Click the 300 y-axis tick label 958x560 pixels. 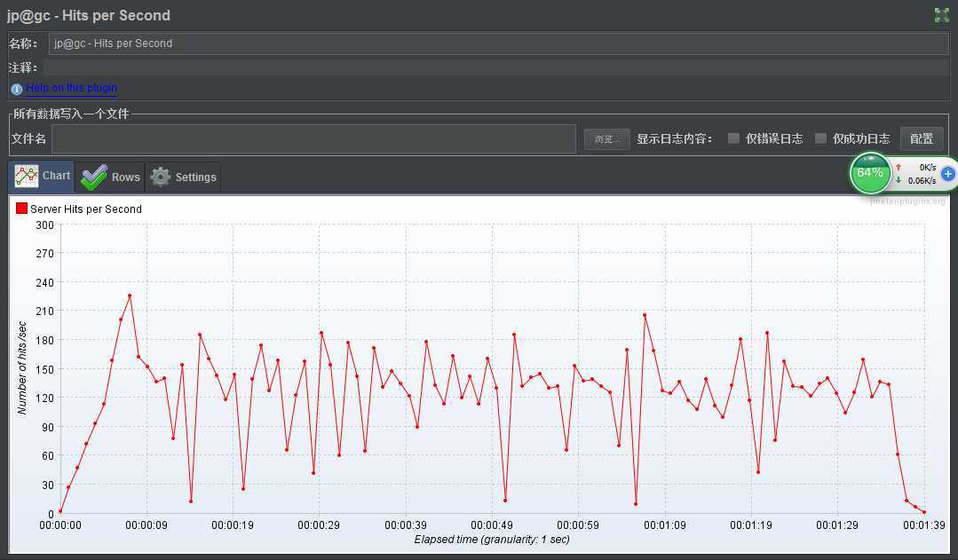point(44,225)
